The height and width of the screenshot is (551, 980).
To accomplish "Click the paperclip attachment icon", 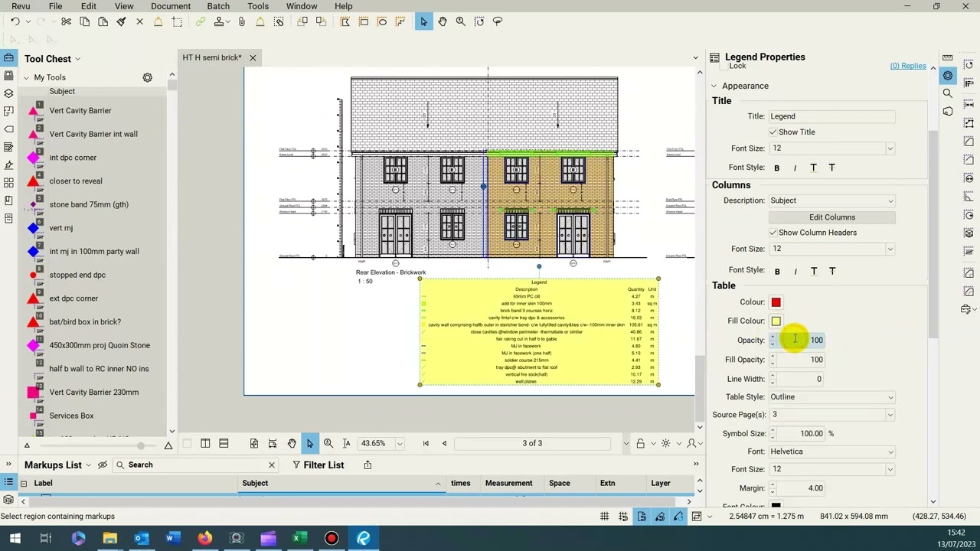I will (x=242, y=22).
